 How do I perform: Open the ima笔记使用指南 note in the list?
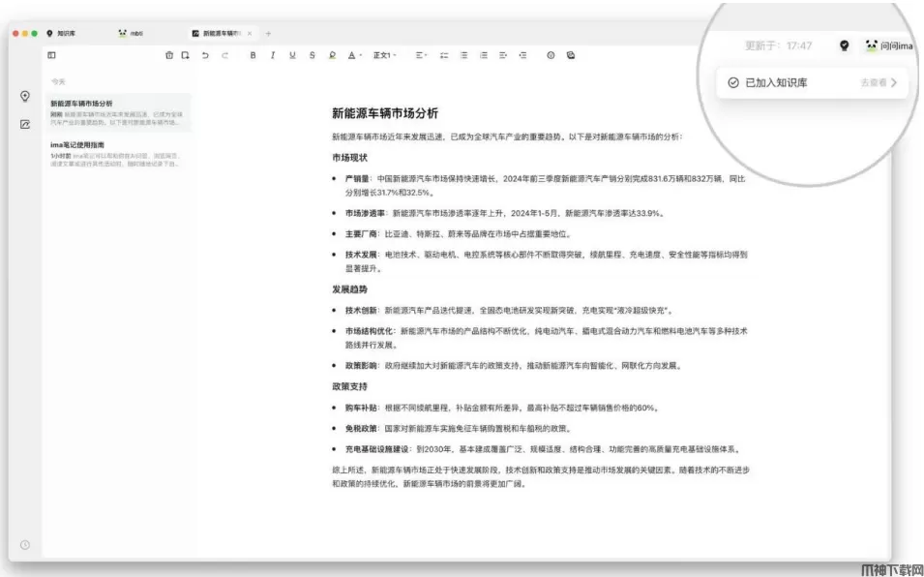pyautogui.click(x=117, y=154)
